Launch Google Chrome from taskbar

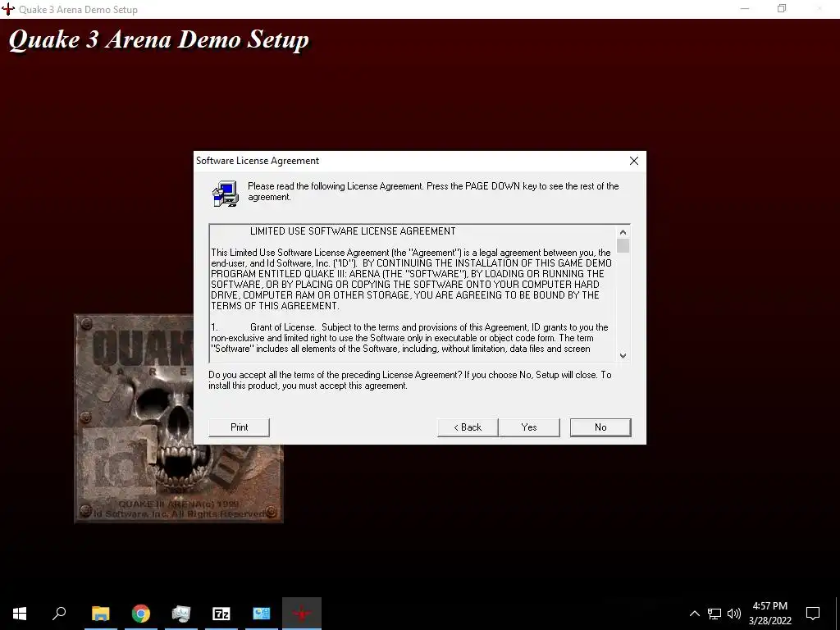point(141,614)
